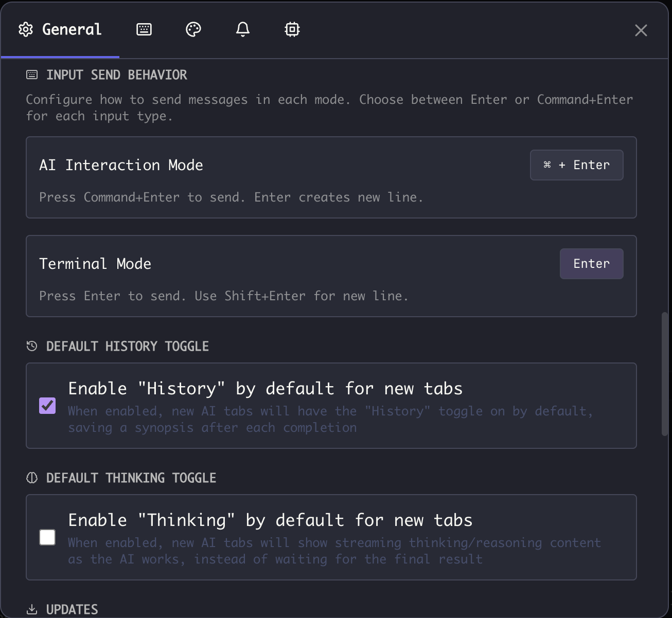Switch to the General settings tab
The height and width of the screenshot is (618, 672).
click(60, 29)
